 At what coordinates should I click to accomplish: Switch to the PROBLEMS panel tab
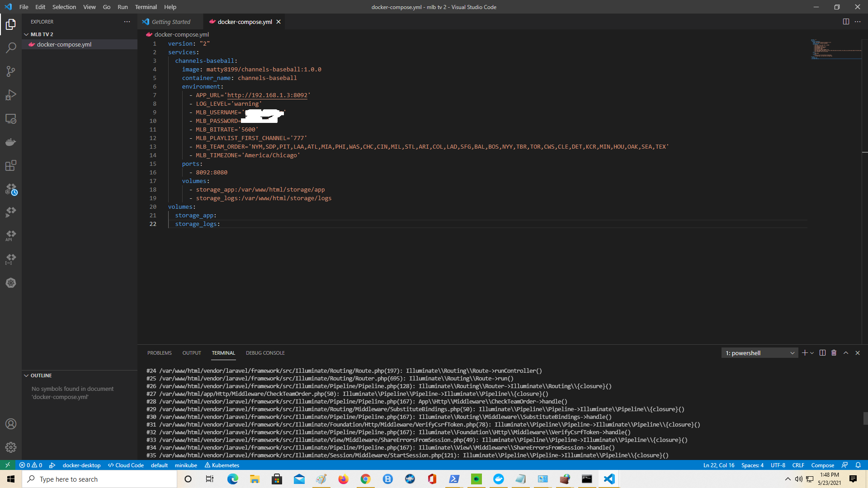tap(159, 353)
